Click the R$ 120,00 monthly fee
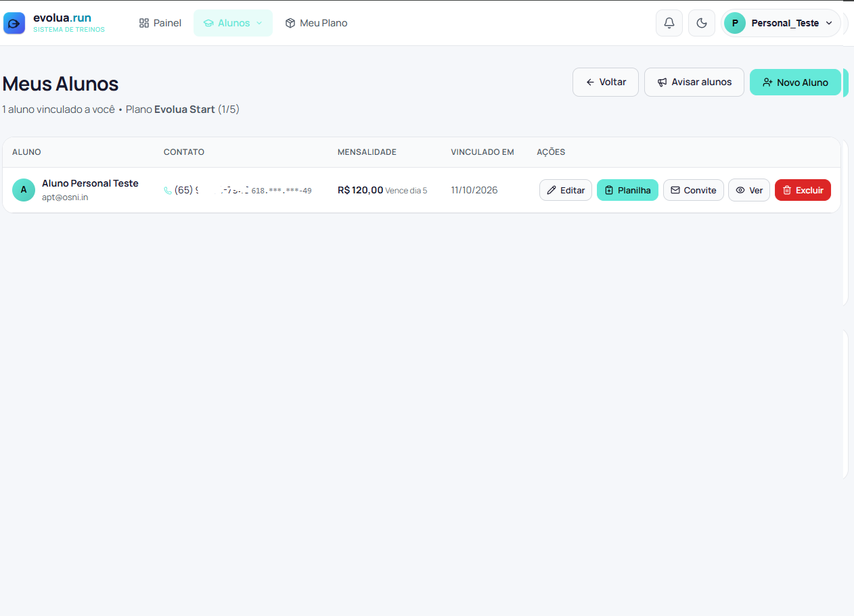Screen dimensions: 854x616 click(x=361, y=190)
